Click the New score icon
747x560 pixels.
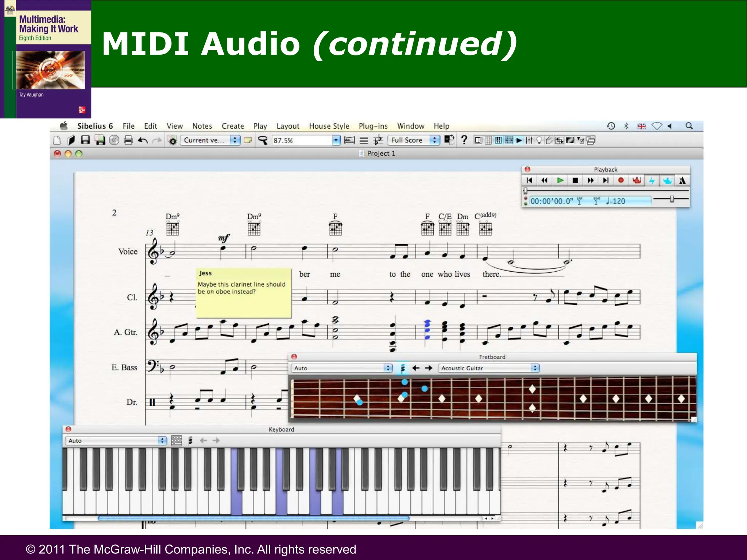(x=57, y=140)
